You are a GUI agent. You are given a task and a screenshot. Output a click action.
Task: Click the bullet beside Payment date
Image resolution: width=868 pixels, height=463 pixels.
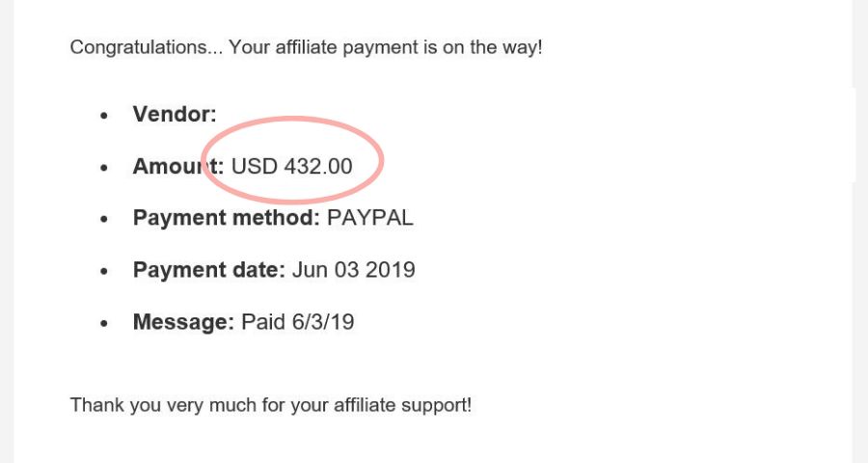(104, 271)
